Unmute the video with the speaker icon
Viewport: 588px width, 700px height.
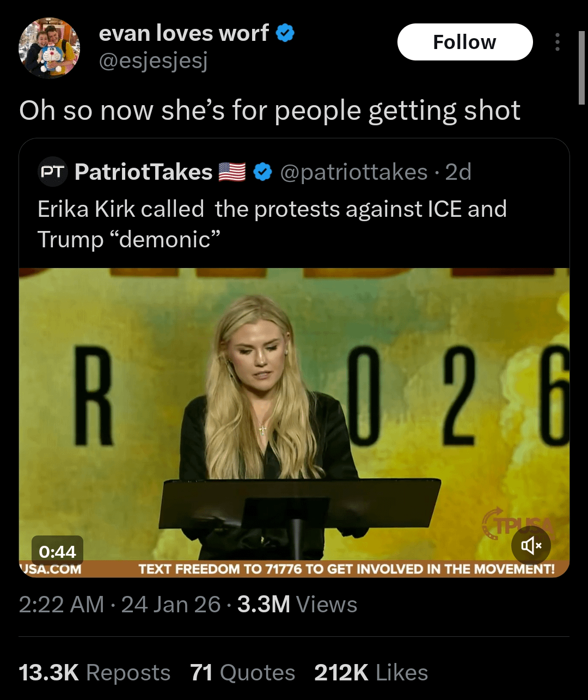(531, 545)
